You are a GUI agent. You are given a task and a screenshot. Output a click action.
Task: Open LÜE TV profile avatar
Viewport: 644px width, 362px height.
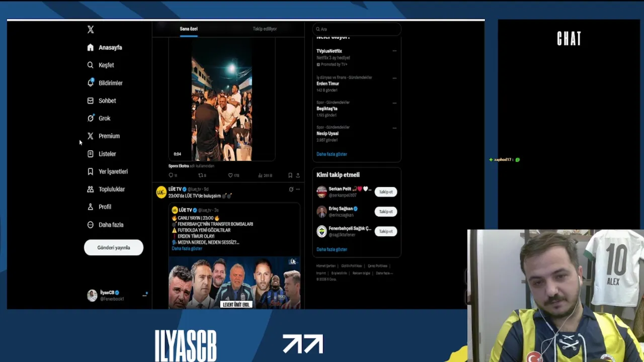(161, 192)
